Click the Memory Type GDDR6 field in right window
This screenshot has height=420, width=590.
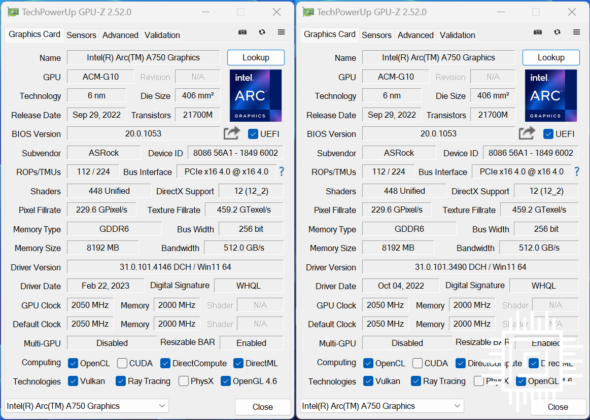pos(409,229)
